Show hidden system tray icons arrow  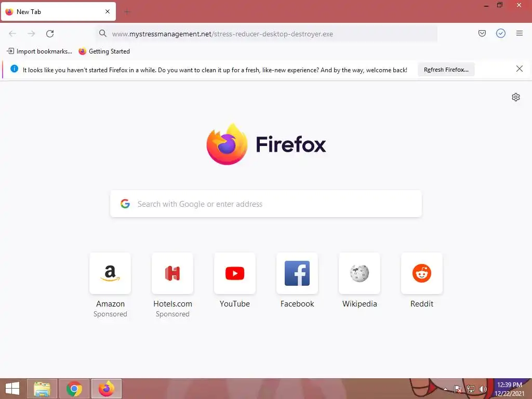click(x=445, y=390)
